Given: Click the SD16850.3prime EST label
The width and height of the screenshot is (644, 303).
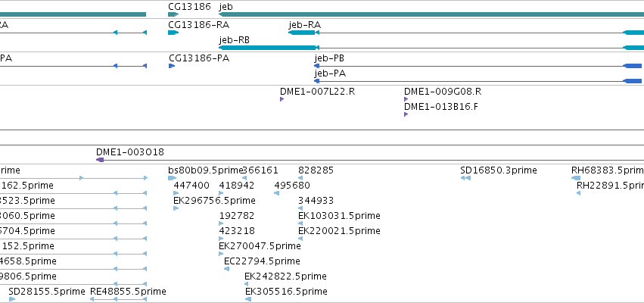Looking at the screenshot, I should [499, 170].
